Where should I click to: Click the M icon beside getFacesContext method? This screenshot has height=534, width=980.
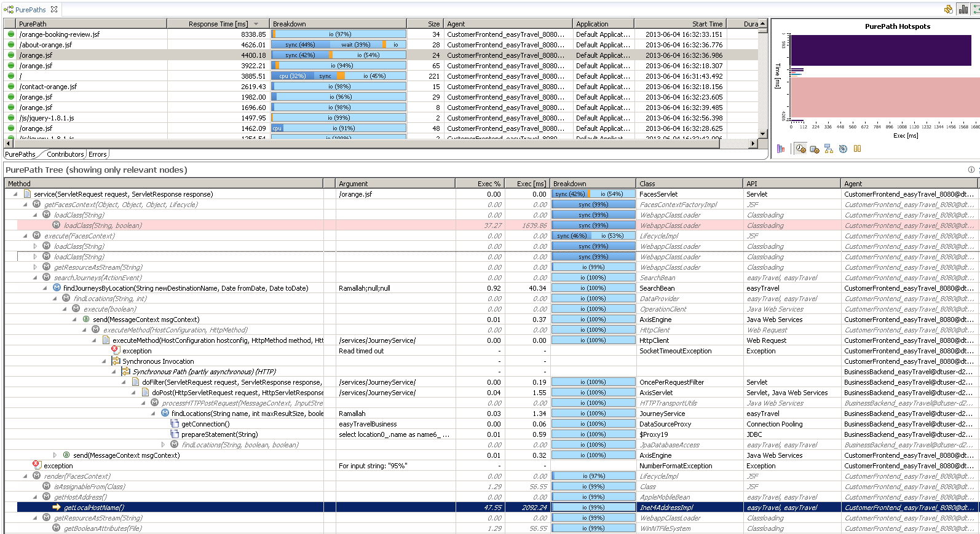pyautogui.click(x=37, y=204)
